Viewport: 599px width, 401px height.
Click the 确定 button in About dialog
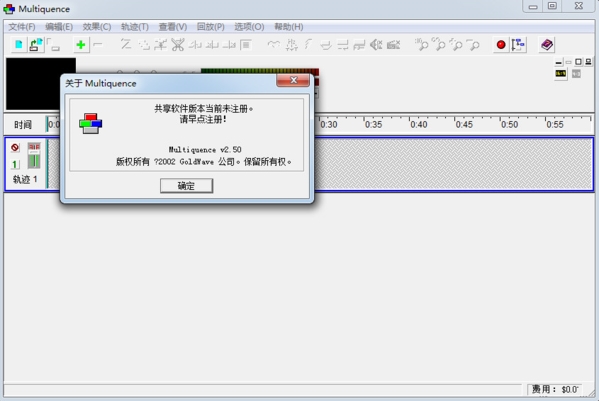click(x=186, y=186)
